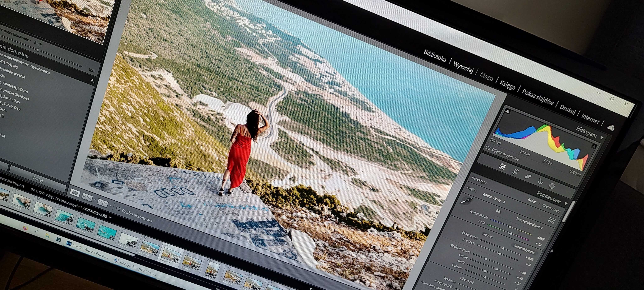Click the Temperatura slider handle

click(x=510, y=227)
